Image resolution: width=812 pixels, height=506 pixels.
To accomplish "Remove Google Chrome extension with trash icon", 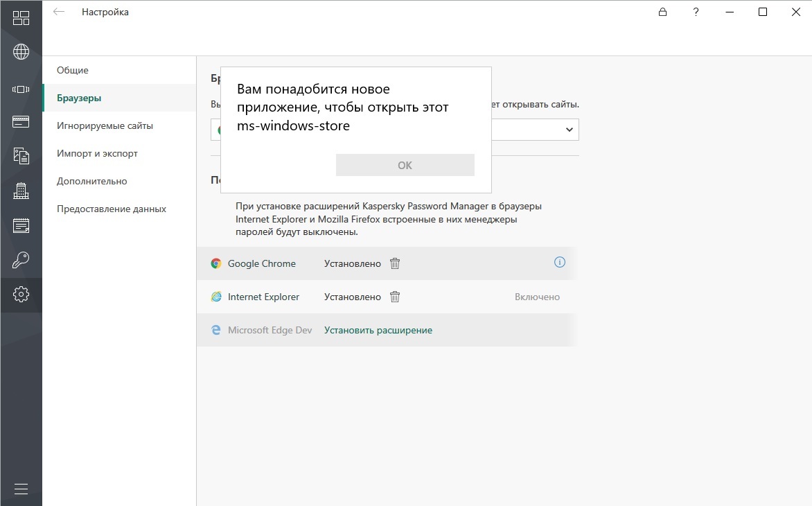I will point(395,263).
